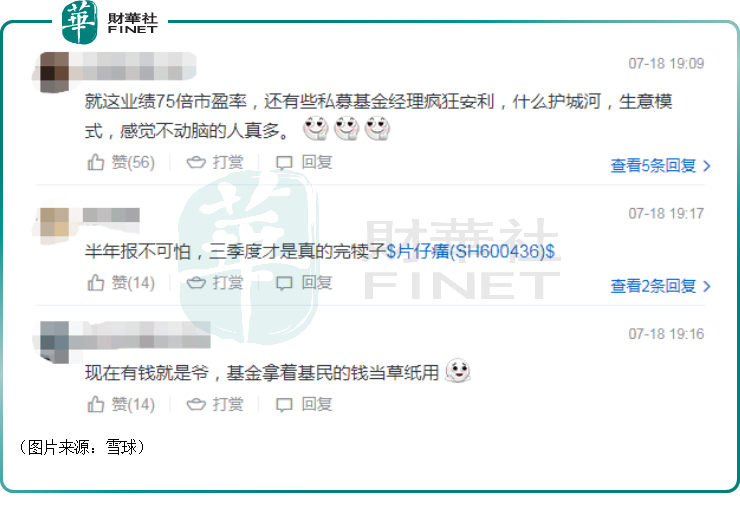Expand 查看2条回复 replies
The height and width of the screenshot is (513, 740).
pos(660,286)
